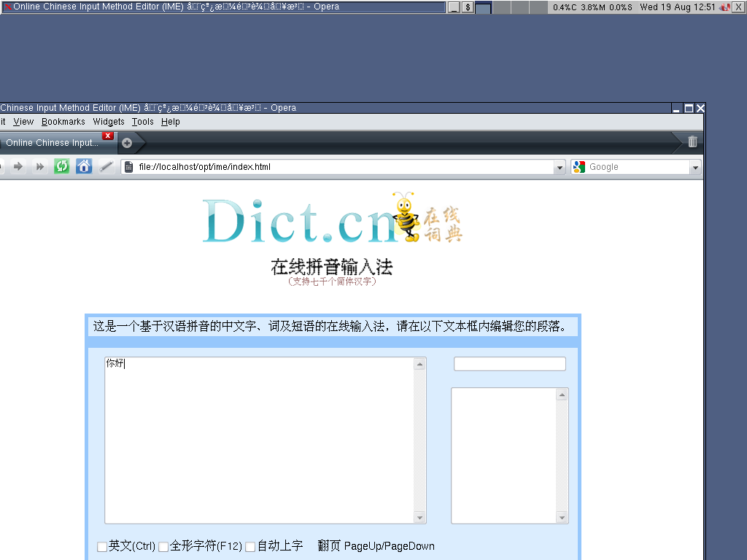This screenshot has width=747, height=560.
Task: Click candidate list scroll up arrow
Action: [562, 394]
